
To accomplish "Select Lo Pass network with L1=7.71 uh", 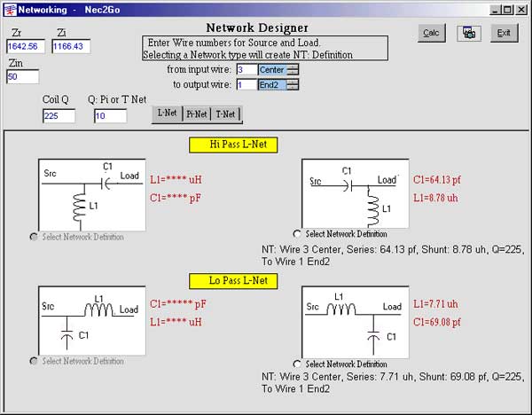I will click(297, 364).
